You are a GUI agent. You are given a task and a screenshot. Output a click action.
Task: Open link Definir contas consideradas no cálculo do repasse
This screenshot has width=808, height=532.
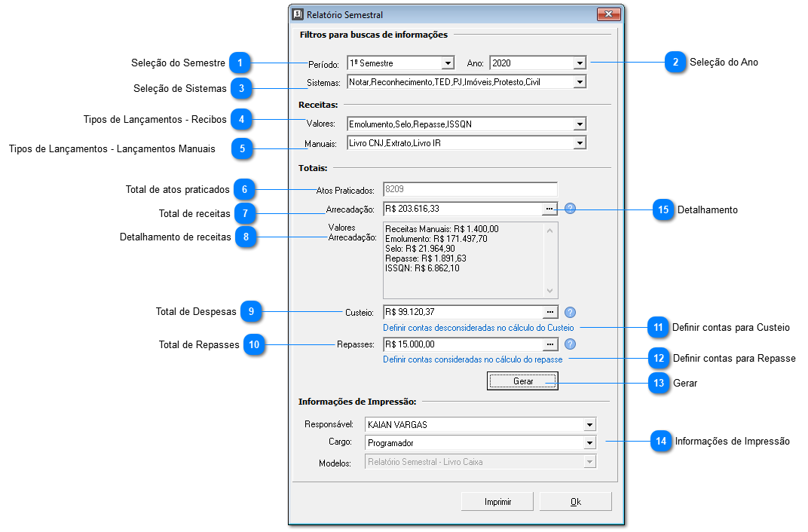(473, 359)
